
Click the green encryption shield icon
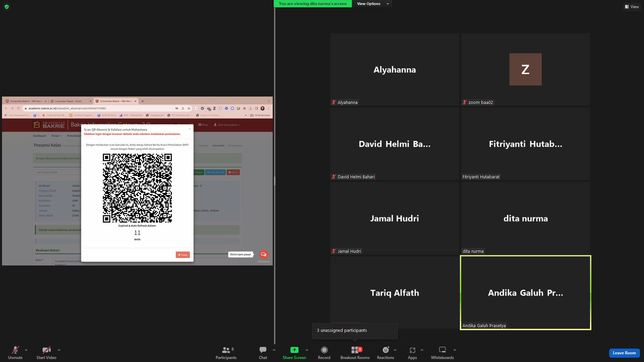pyautogui.click(x=7, y=7)
